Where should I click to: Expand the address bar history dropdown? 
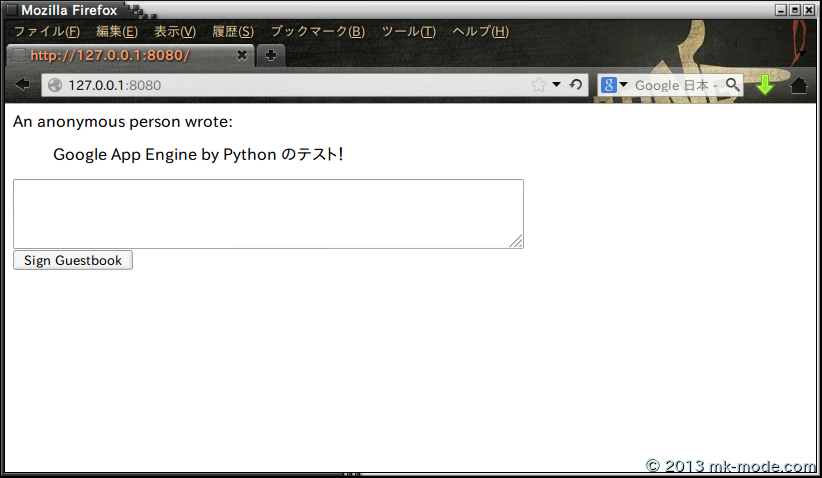coord(557,85)
